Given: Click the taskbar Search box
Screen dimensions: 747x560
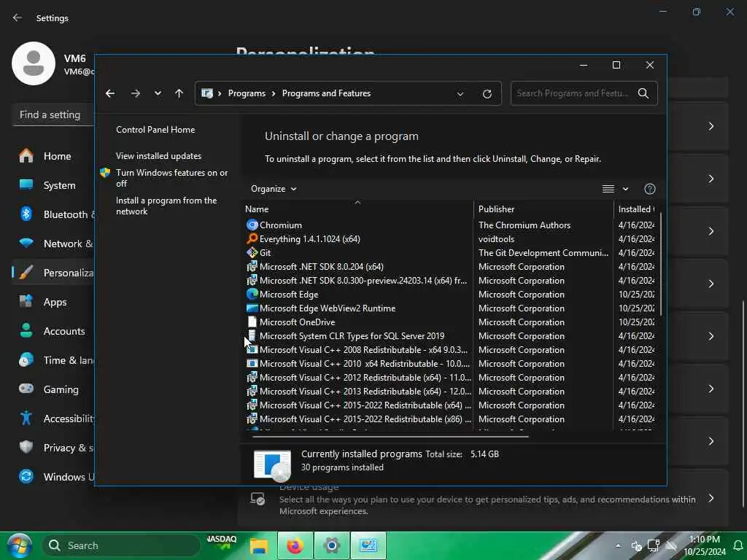Looking at the screenshot, I should point(121,545).
